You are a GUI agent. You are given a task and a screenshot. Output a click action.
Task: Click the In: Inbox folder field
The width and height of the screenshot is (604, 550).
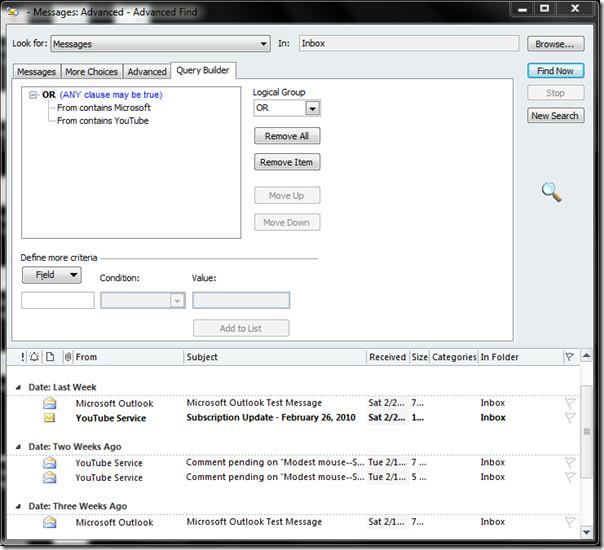[409, 43]
